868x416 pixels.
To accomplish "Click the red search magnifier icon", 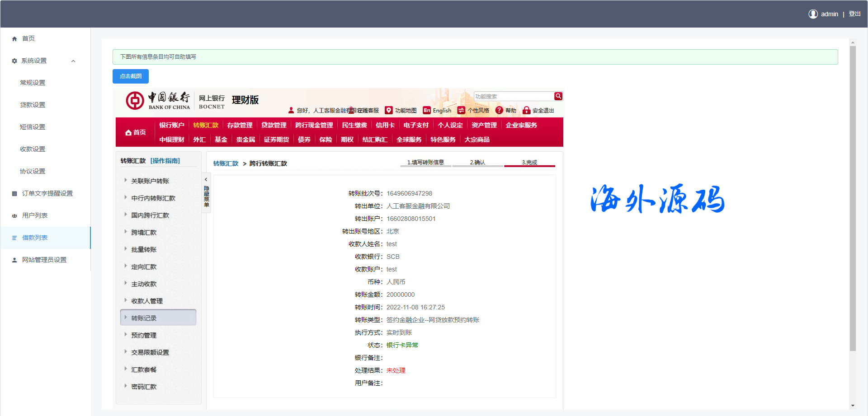I will tap(558, 96).
